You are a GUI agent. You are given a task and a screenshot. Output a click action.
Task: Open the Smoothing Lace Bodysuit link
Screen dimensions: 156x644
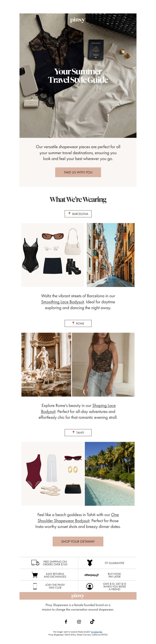coord(62,302)
